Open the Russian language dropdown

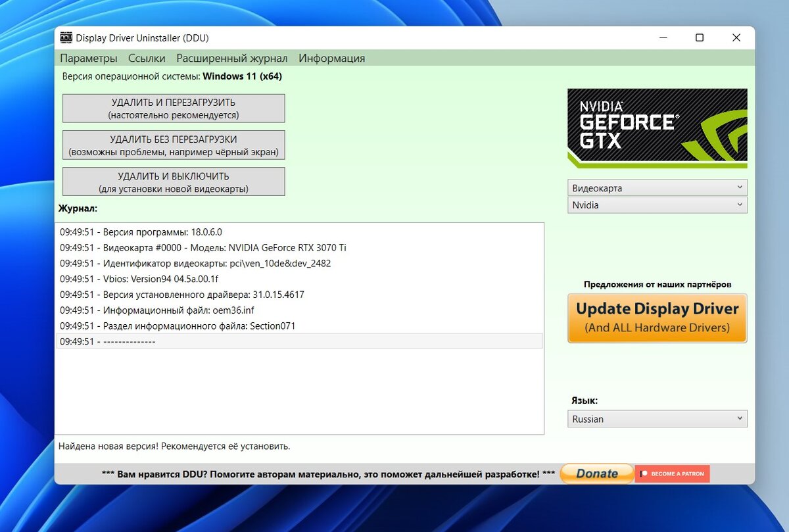tap(657, 418)
